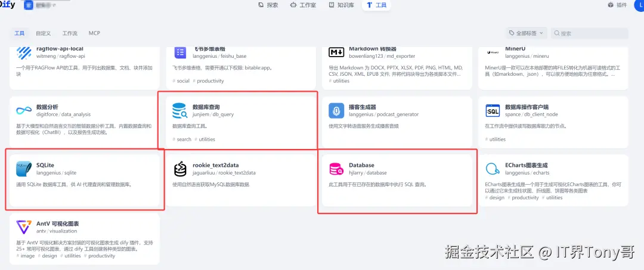Screen dimensions: 644x270
Task: Open the ECharts图表生成 card title
Action: pyautogui.click(x=527, y=165)
